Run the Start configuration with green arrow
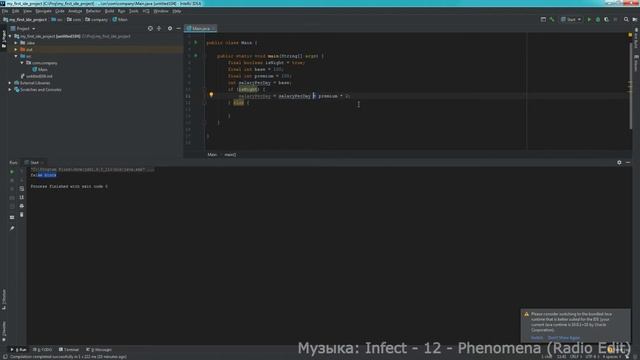 click(x=589, y=20)
